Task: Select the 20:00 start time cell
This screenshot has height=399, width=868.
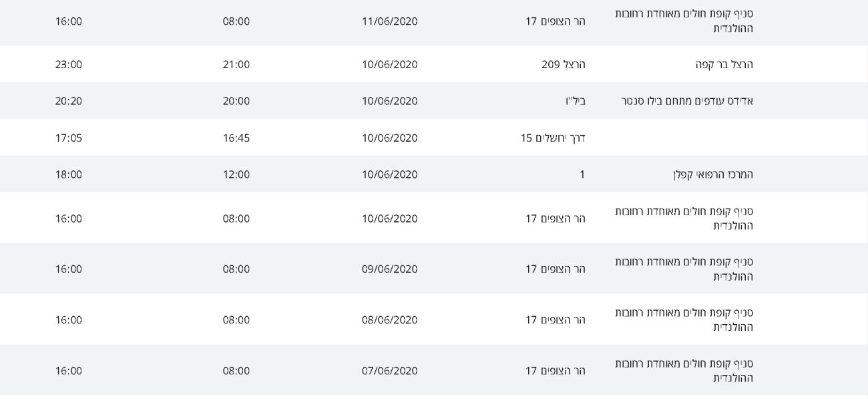Action: tap(236, 101)
